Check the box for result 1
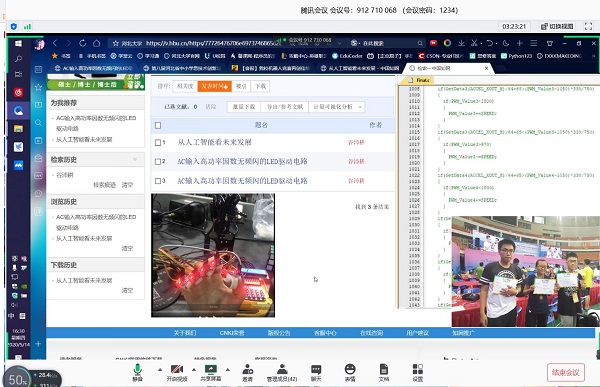This screenshot has width=600, height=387. (158, 142)
